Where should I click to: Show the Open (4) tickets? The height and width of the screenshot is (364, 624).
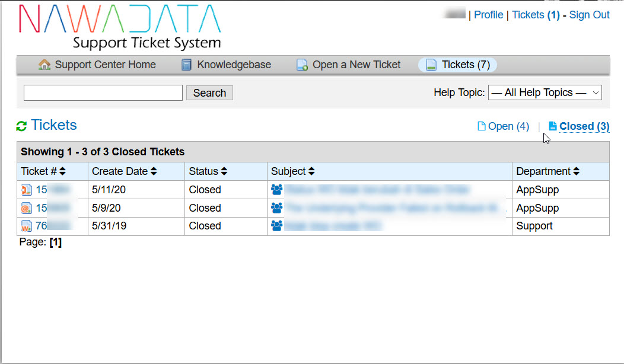(x=503, y=126)
